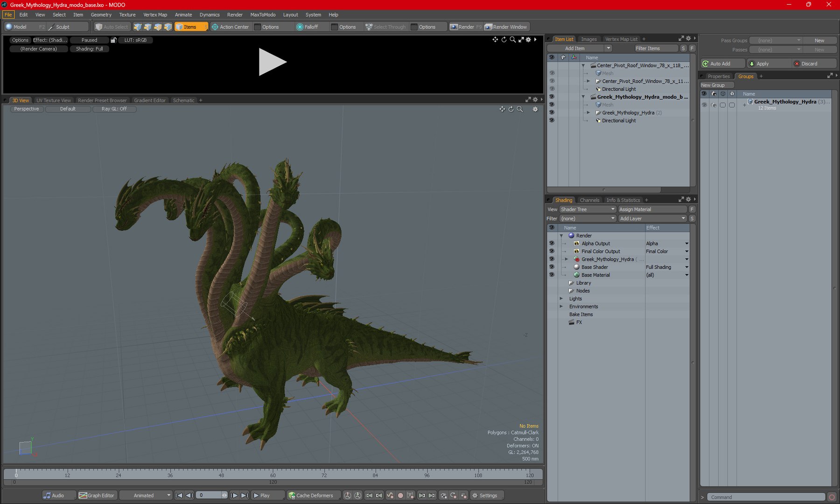840x504 pixels.
Task: Expand the Environments node
Action: (561, 307)
